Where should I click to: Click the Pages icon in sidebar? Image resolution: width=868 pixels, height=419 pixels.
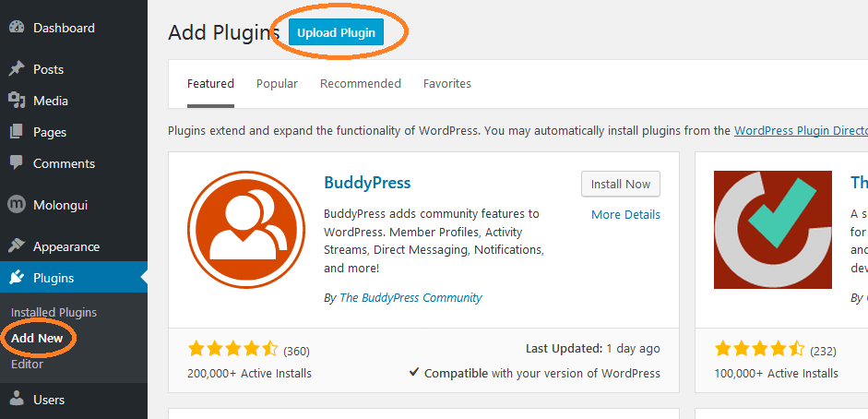coord(18,132)
